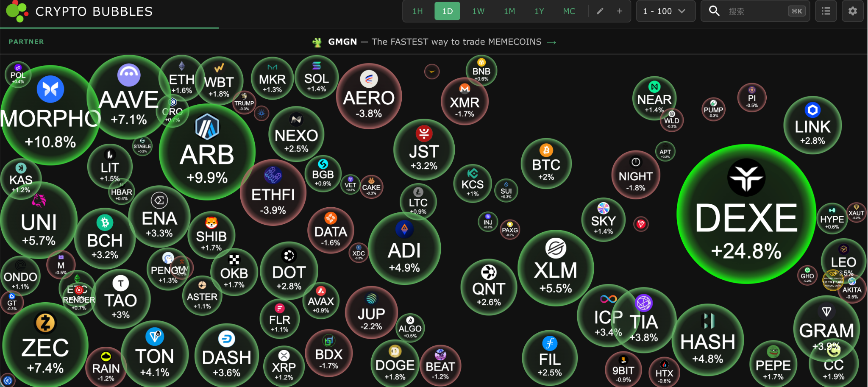Select the JST bubble
The height and width of the screenshot is (387, 868).
(x=424, y=150)
